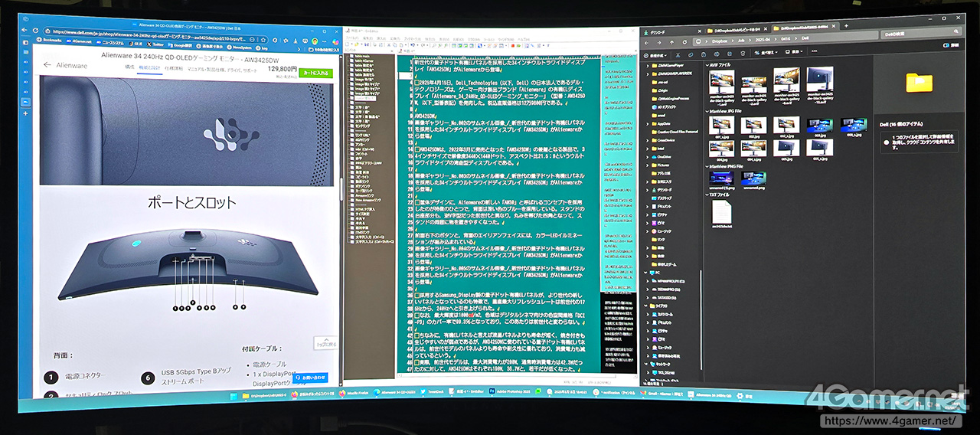Screen dimensions: 980x435
Task: Collapse the AVIF ファイル group
Action: click(708, 65)
